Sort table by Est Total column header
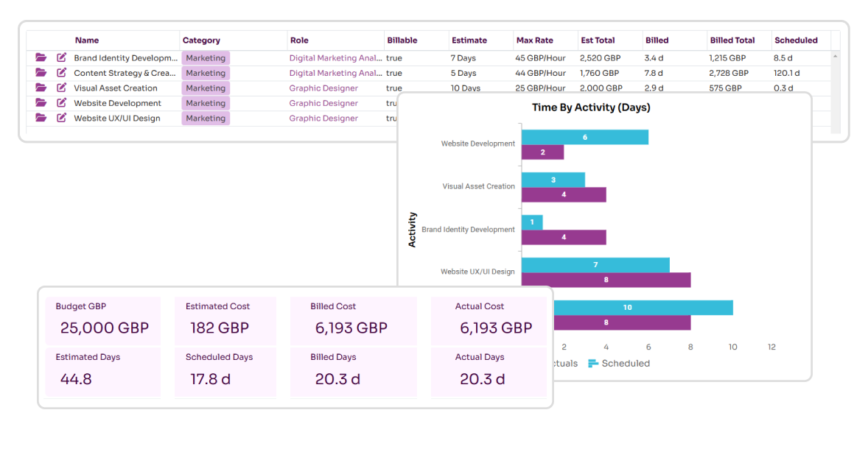 (x=598, y=40)
